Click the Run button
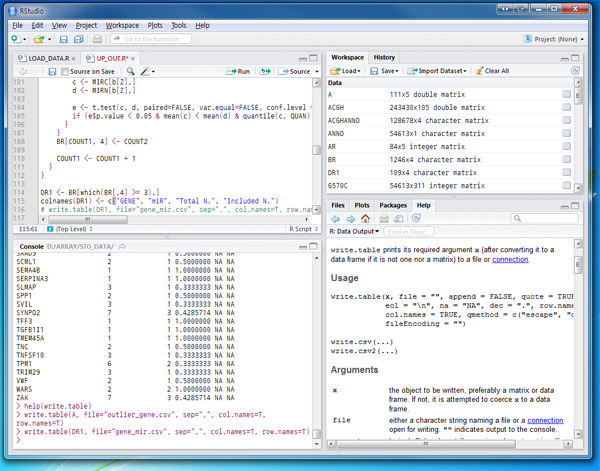 [x=238, y=72]
